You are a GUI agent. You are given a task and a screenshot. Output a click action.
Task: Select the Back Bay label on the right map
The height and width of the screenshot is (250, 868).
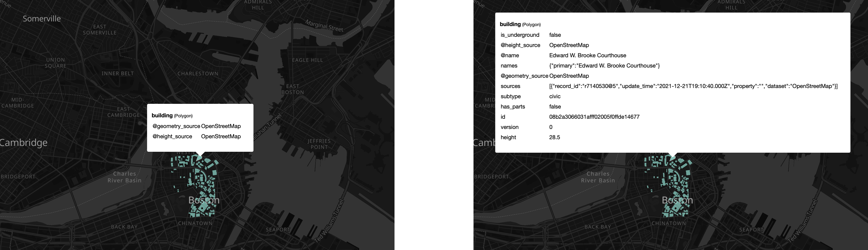point(598,227)
